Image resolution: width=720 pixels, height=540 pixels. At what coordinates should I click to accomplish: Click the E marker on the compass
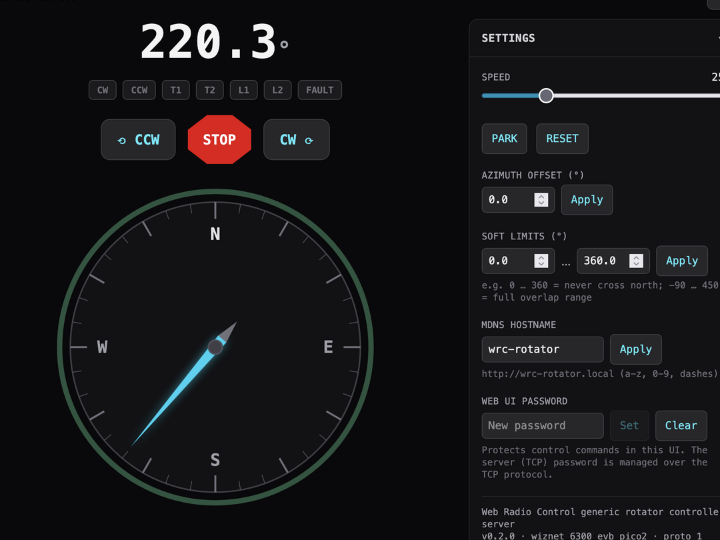328,347
